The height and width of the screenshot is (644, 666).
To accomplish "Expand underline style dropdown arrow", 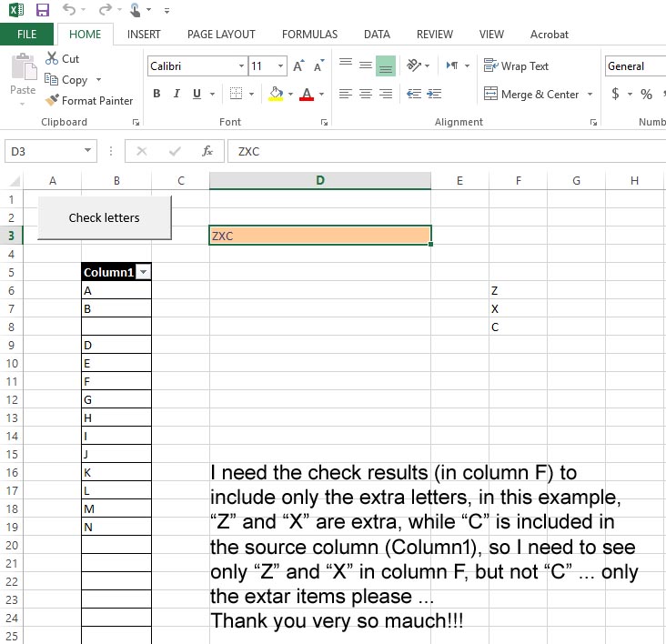I will point(212,94).
